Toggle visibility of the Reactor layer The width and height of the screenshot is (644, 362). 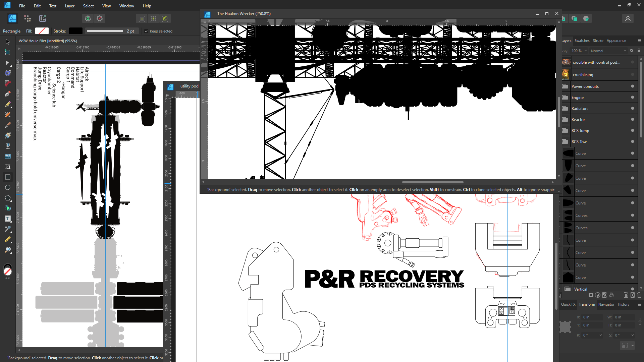632,120
